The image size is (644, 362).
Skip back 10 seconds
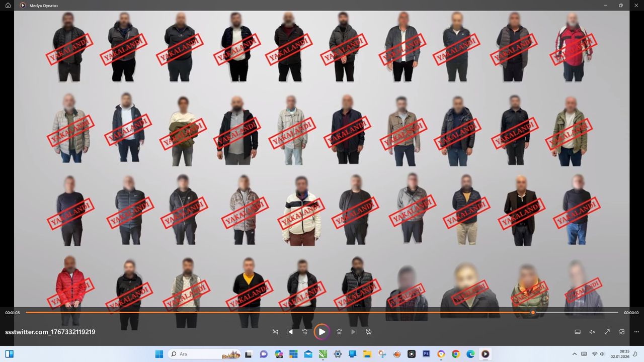coord(304,332)
